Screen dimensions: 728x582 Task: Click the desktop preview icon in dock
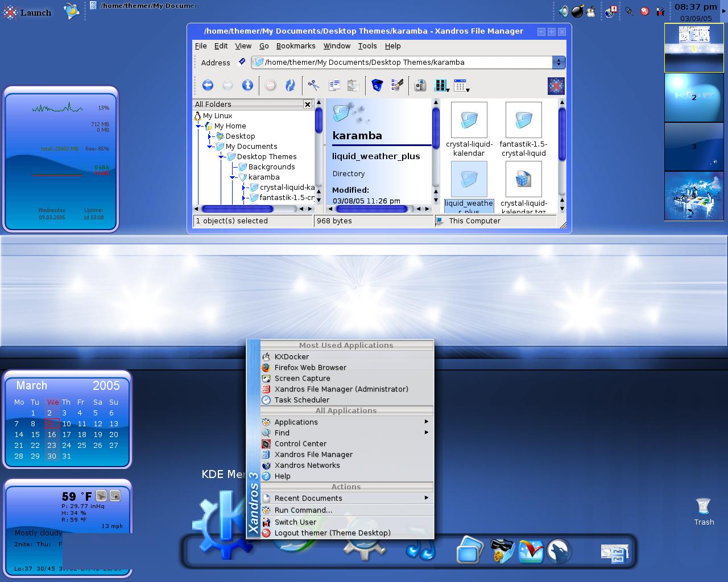pyautogui.click(x=615, y=552)
